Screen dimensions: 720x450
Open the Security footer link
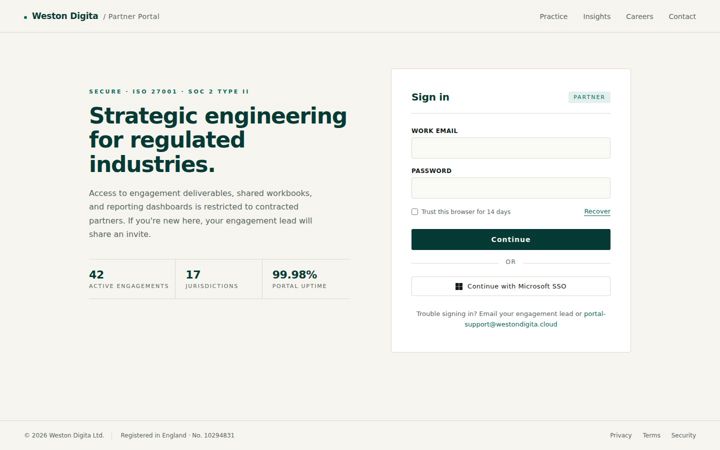(683, 435)
